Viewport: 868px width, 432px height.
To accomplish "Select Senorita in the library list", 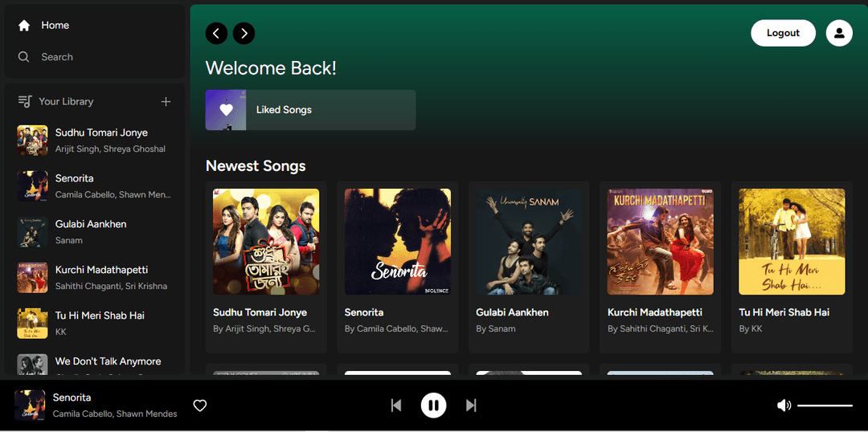I will pyautogui.click(x=95, y=186).
